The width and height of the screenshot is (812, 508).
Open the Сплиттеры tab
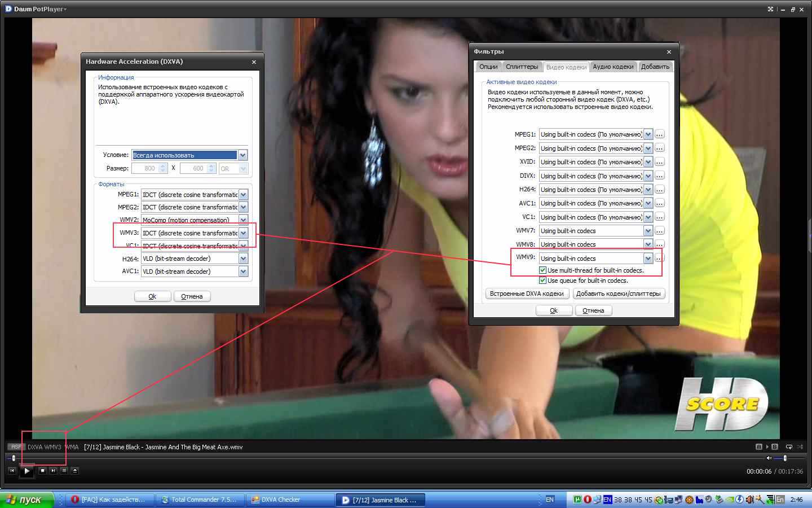(x=522, y=67)
